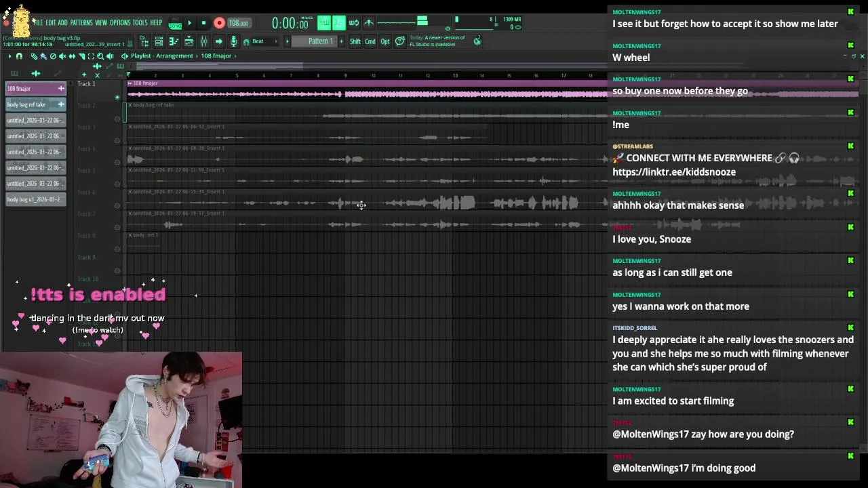The image size is (868, 488).
Task: Open the browser view icon in toolbar
Action: coord(145,41)
